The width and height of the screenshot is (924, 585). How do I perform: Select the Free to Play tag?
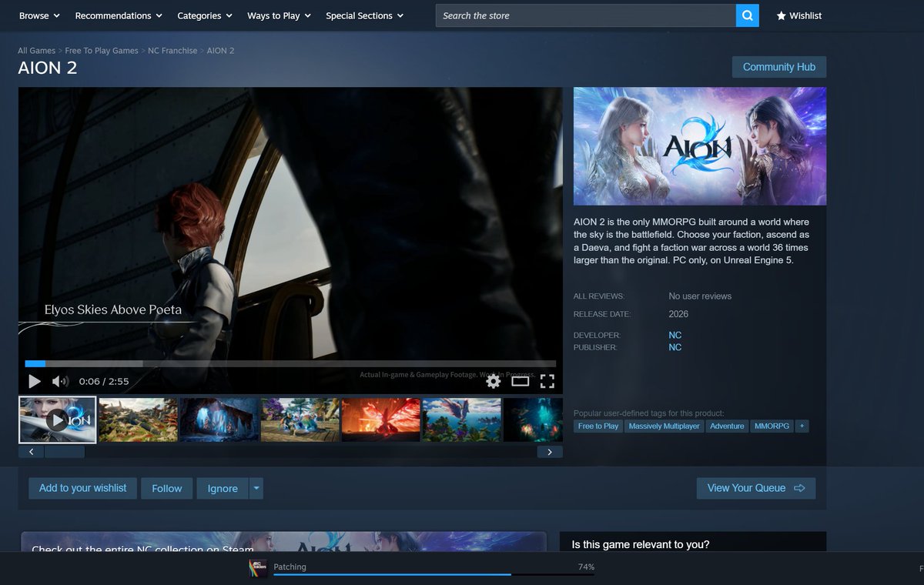pos(598,426)
